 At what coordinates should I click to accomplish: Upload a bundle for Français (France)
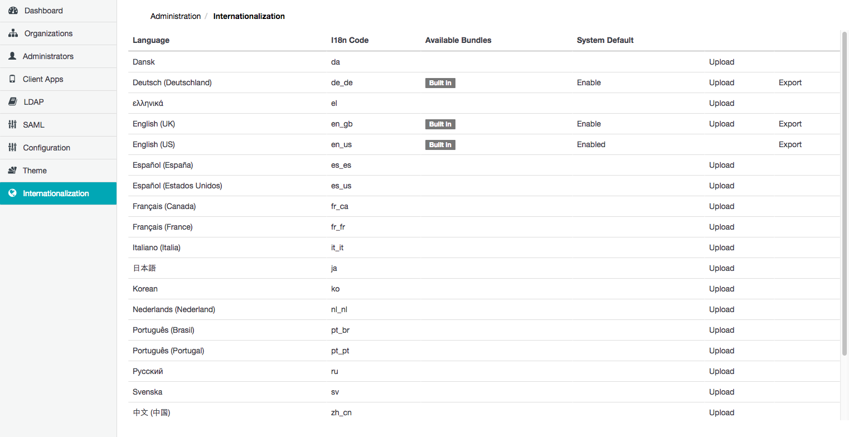721,227
